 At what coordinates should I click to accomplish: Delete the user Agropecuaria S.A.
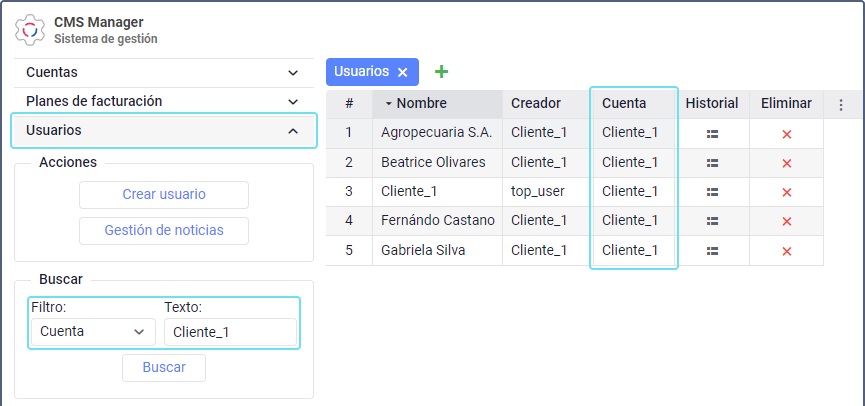(x=786, y=134)
